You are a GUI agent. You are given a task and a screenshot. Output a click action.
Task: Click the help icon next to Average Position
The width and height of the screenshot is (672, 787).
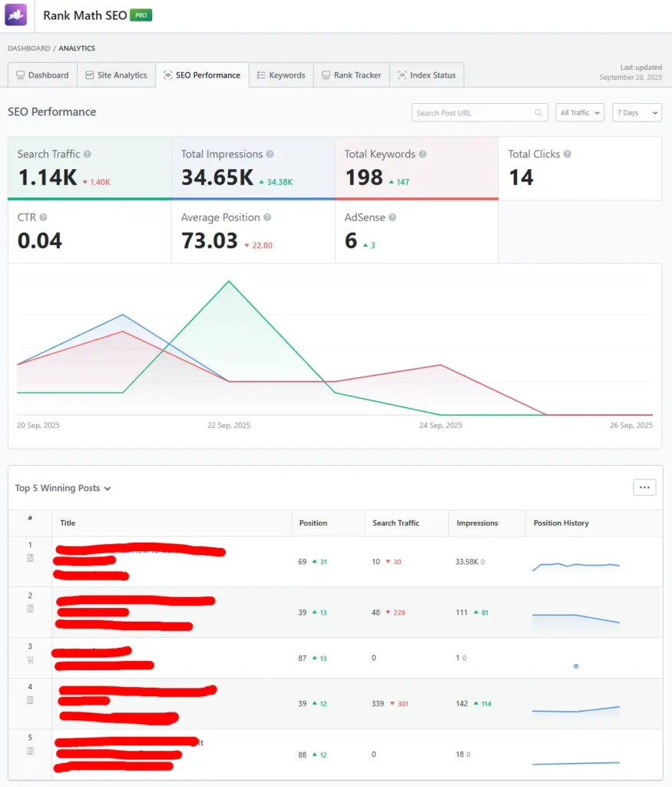pos(268,218)
